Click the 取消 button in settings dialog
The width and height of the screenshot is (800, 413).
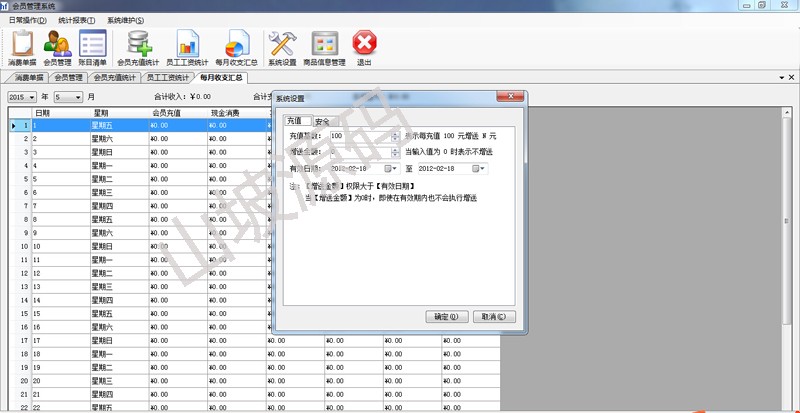click(492, 316)
